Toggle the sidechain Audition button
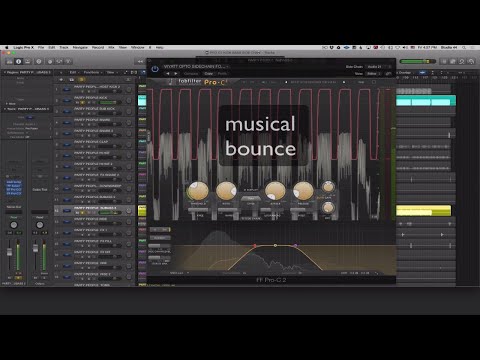The height and width of the screenshot is (360, 480). pos(160,238)
